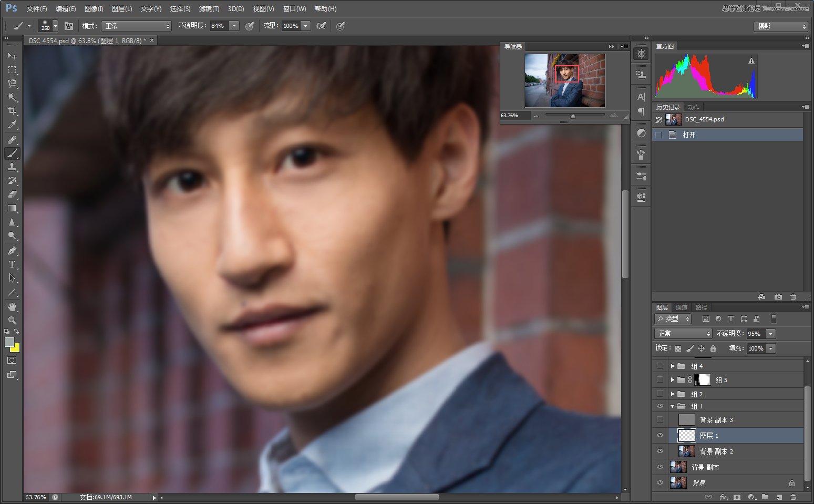Screen dimensions: 814x504
Task: Select the Crop tool
Action: [12, 111]
